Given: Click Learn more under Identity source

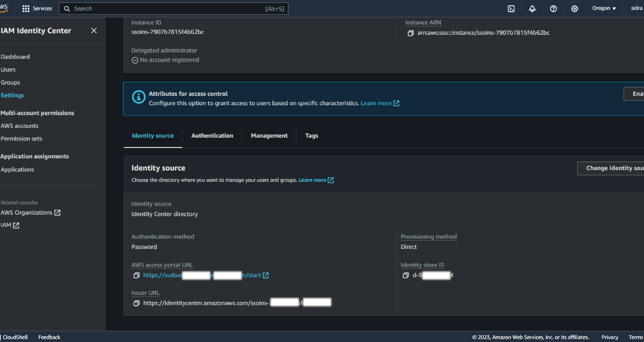Looking at the screenshot, I should pyautogui.click(x=316, y=180).
